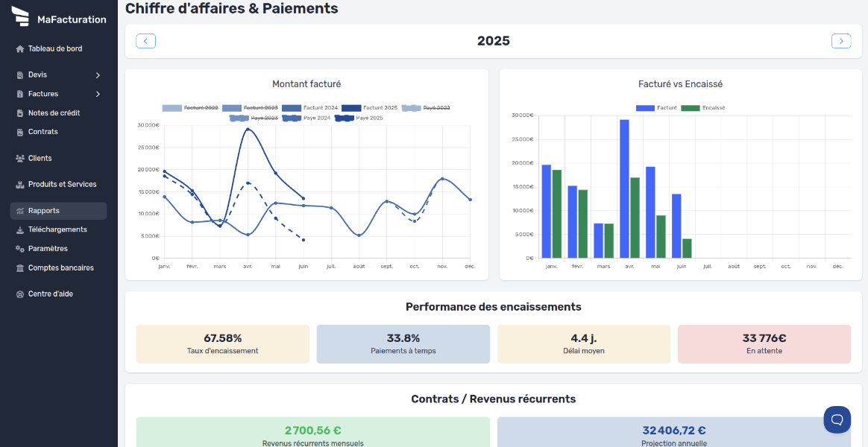Viewport: 868px width, 447px height.
Task: Click the Paramètres gears icon
Action: click(x=20, y=249)
